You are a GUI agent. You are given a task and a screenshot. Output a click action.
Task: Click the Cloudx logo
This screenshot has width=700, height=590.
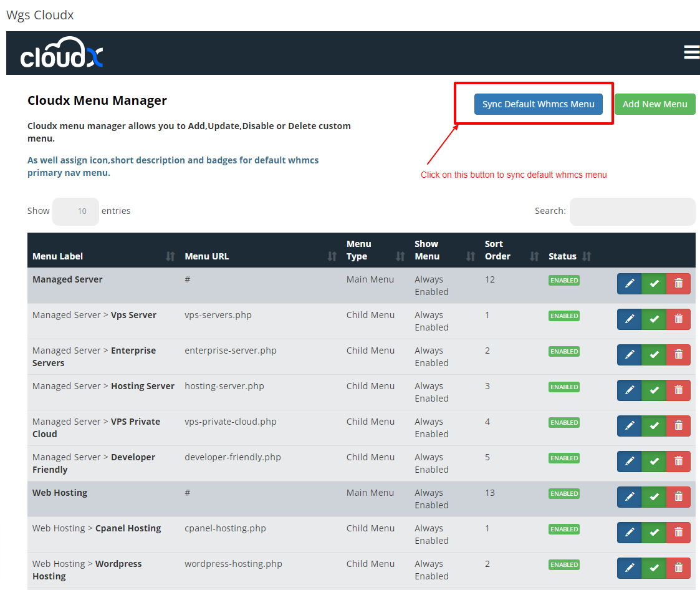[62, 53]
